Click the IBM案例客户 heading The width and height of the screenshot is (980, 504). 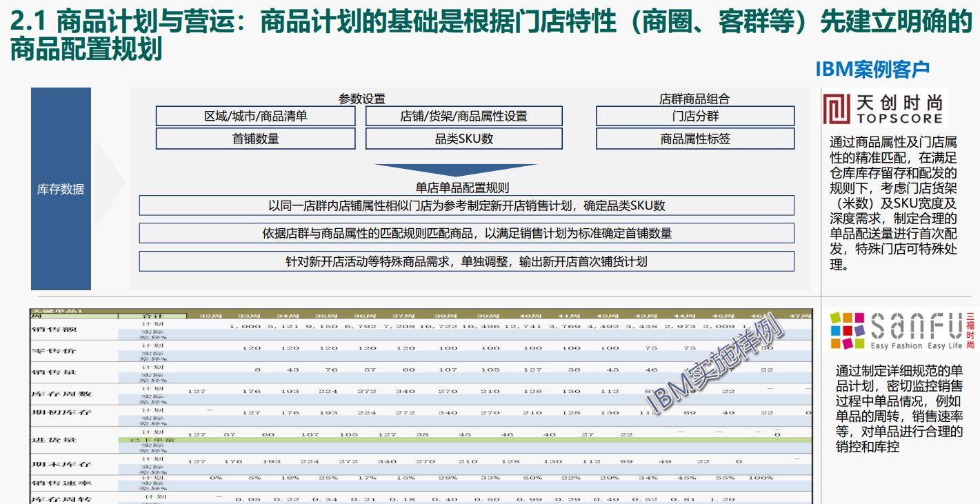(x=872, y=69)
